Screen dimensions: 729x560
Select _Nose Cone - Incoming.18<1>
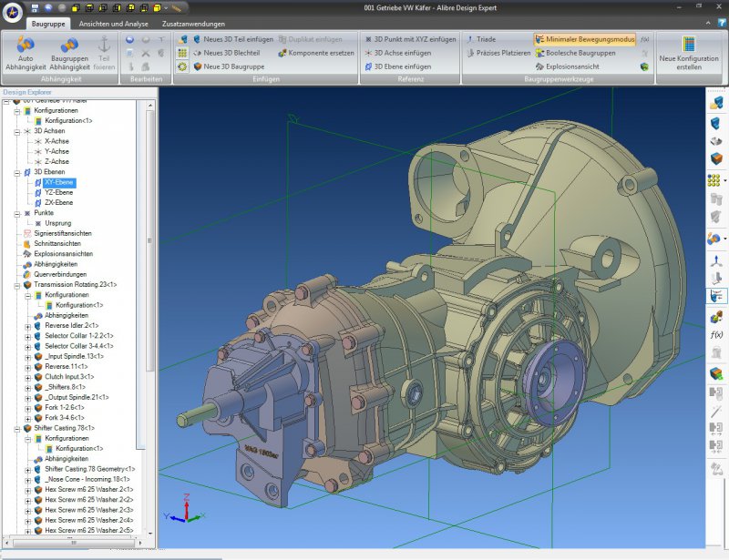tap(87, 479)
